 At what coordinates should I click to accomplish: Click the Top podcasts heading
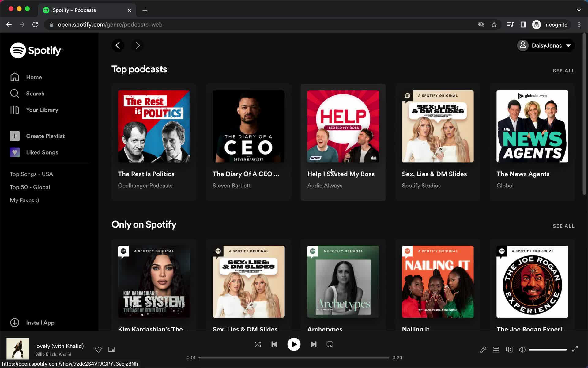pos(139,69)
